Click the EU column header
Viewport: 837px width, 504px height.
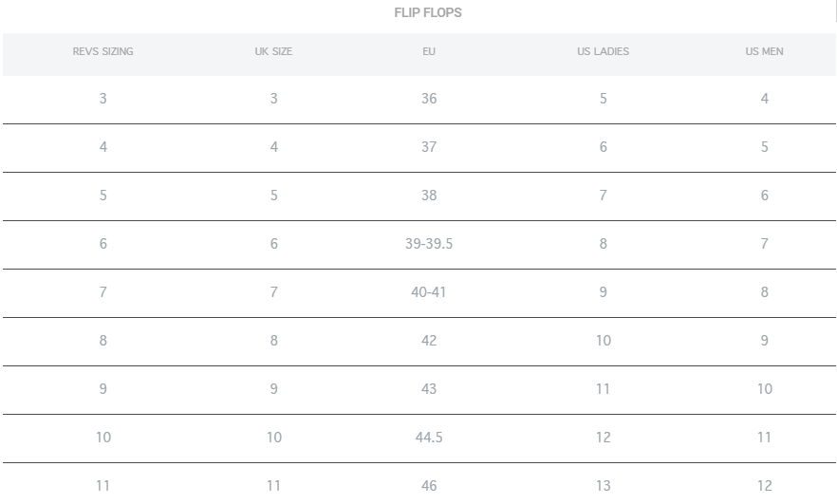(x=429, y=51)
